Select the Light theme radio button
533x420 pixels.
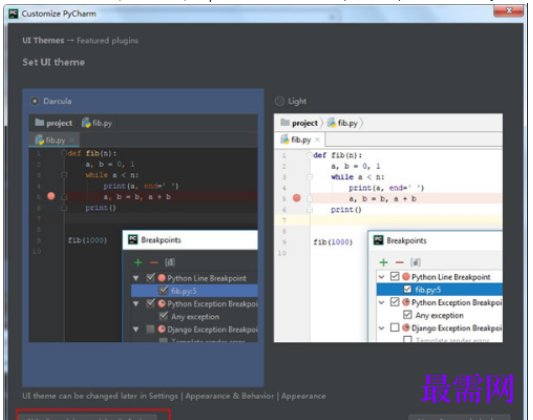coord(279,101)
